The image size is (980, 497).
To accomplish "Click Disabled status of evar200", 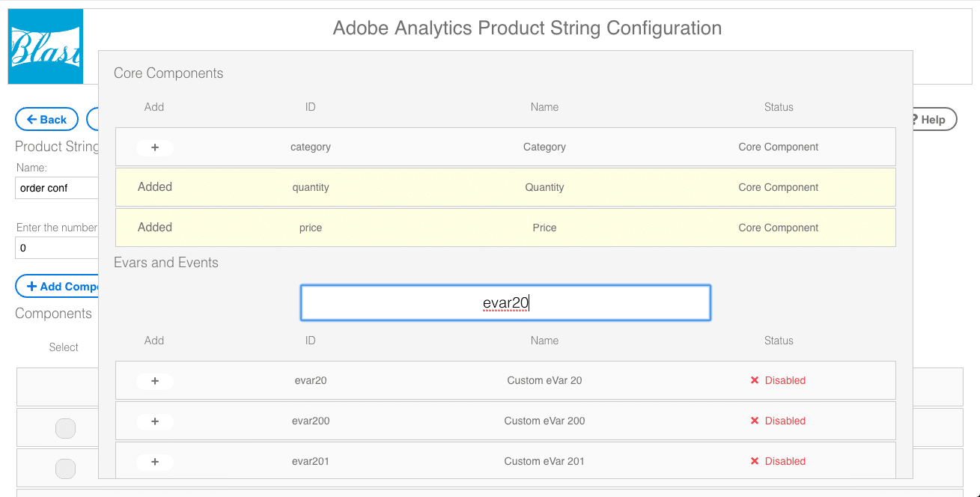I will [779, 421].
